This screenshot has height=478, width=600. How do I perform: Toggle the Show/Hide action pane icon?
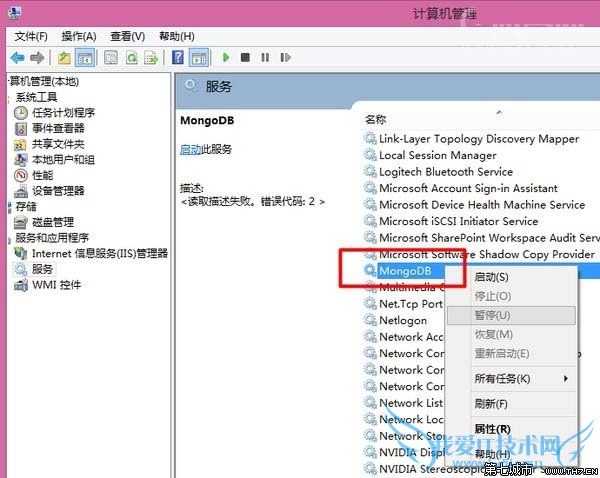[x=199, y=58]
